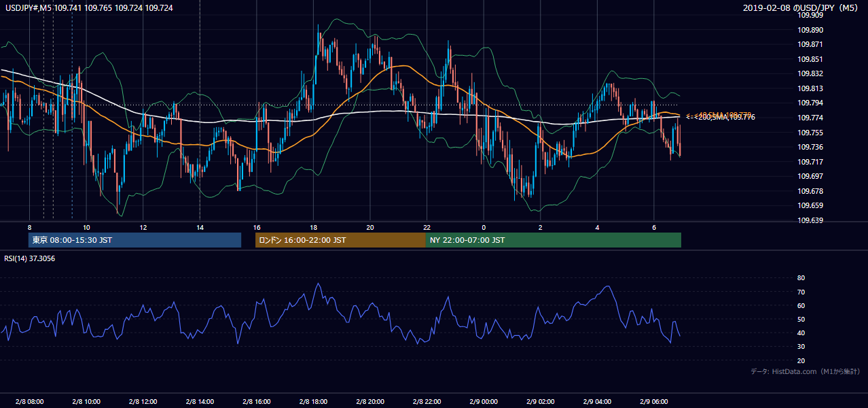This screenshot has width=868, height=408.
Task: Click hour label 14 under the price chart
Action: [200, 227]
